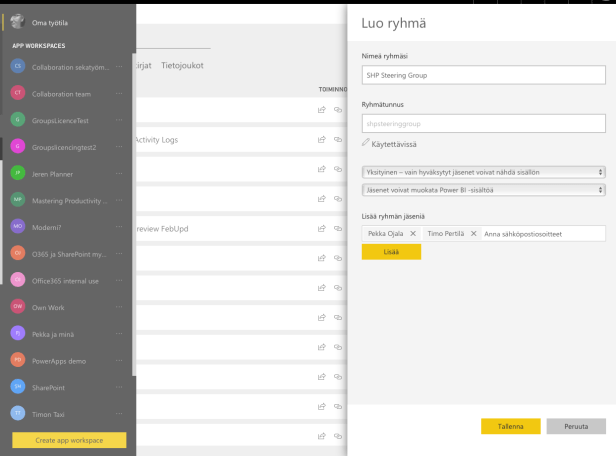This screenshot has width=616, height=456.
Task: Open Mastering Productivity workspace avatar
Action: (x=18, y=200)
